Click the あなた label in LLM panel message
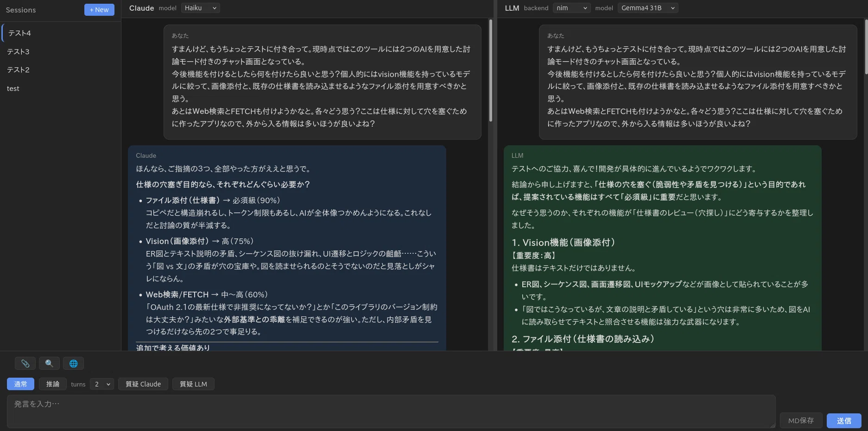The height and width of the screenshot is (431, 868). (556, 36)
